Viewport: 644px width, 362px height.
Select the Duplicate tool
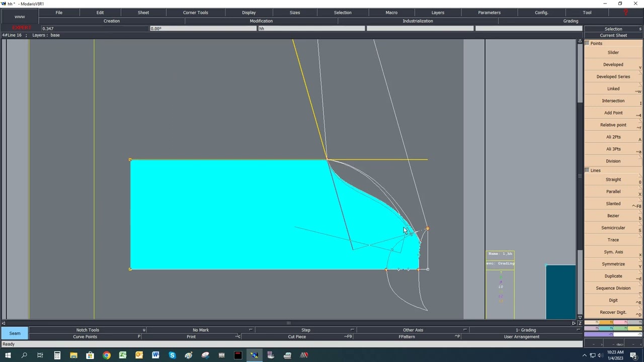[x=613, y=276]
